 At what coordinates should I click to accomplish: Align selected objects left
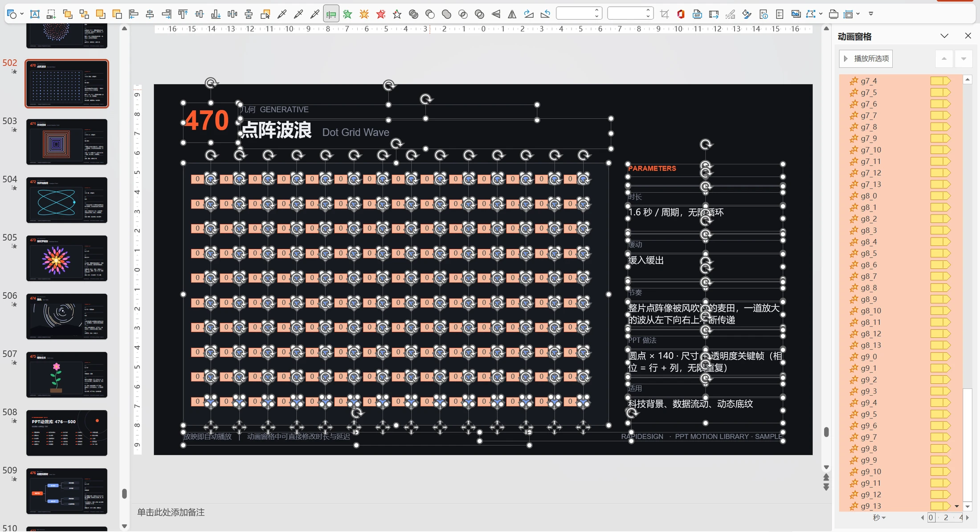point(133,14)
